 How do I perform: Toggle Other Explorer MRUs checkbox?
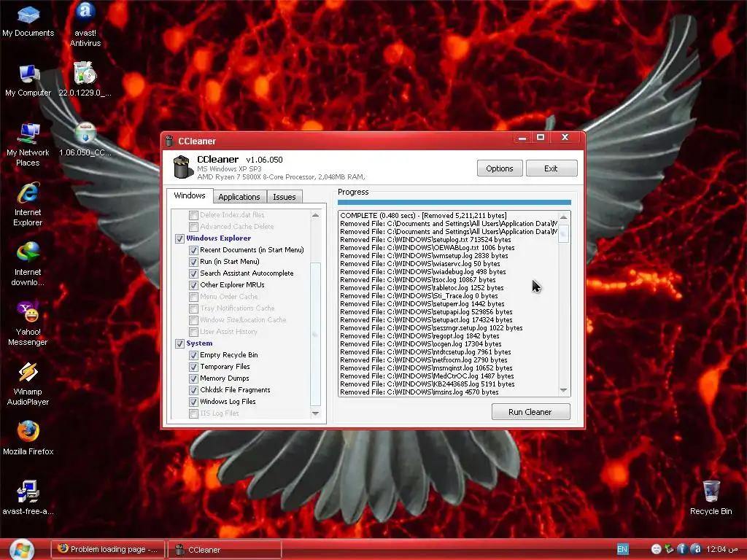(193, 285)
